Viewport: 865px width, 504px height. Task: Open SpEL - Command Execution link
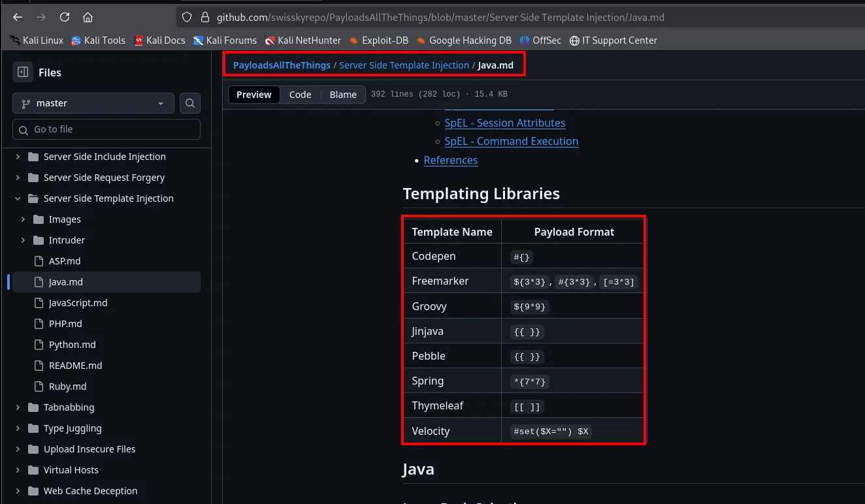(512, 141)
